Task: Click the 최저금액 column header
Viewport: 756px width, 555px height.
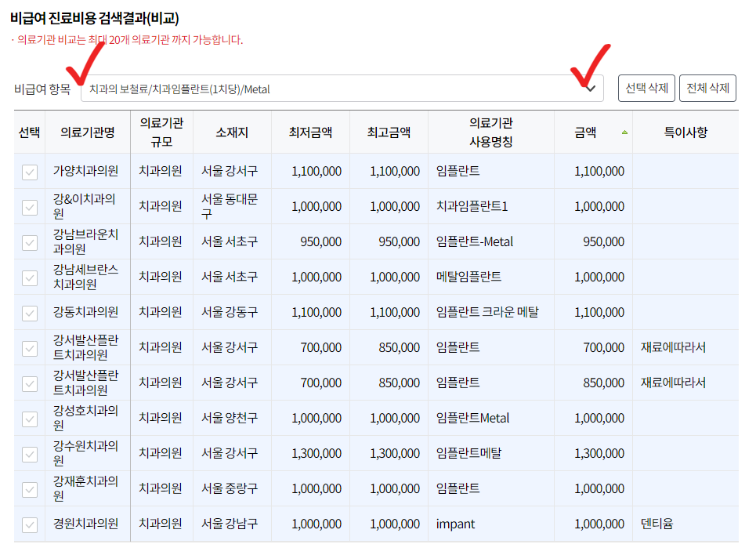Action: 310,131
